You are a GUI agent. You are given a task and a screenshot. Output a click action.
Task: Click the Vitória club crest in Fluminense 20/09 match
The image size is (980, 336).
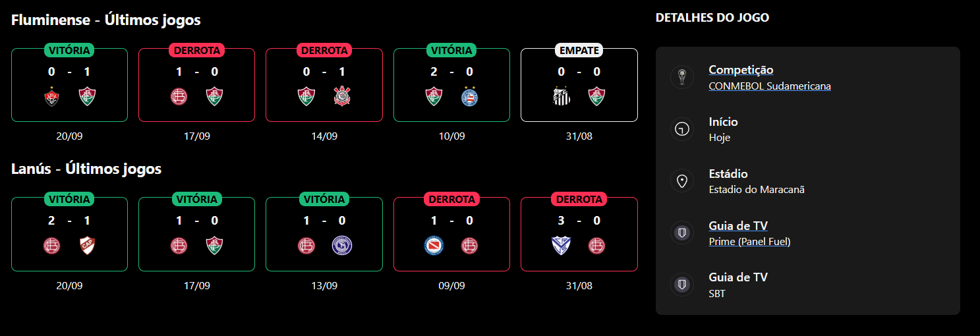51,97
